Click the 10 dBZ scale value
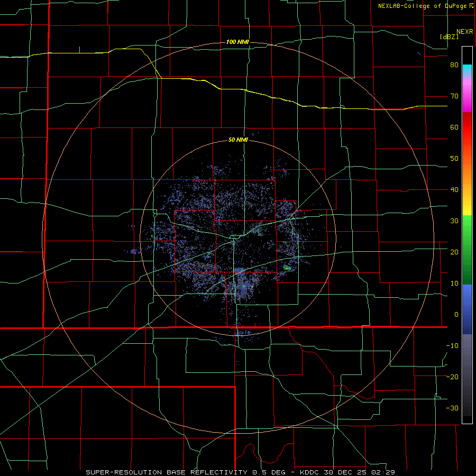The height and width of the screenshot is (476, 476). click(x=454, y=283)
